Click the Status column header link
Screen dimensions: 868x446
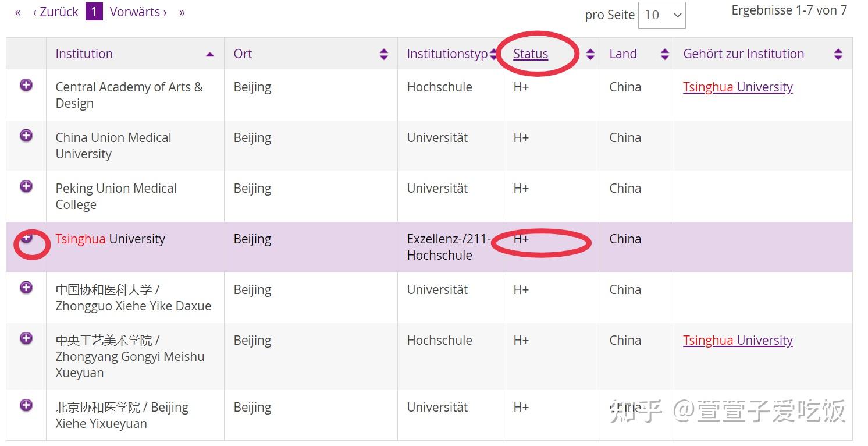point(531,54)
